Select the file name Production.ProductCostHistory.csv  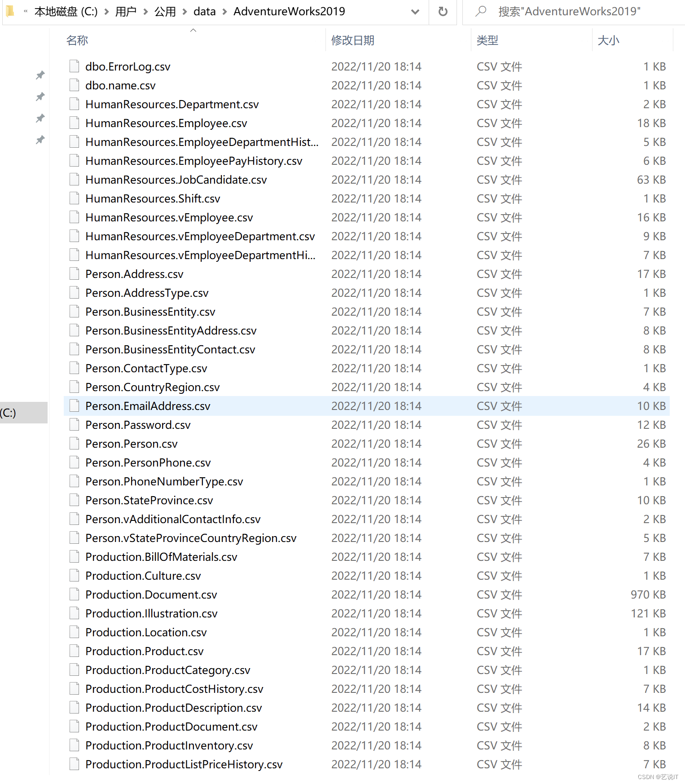[x=174, y=689]
